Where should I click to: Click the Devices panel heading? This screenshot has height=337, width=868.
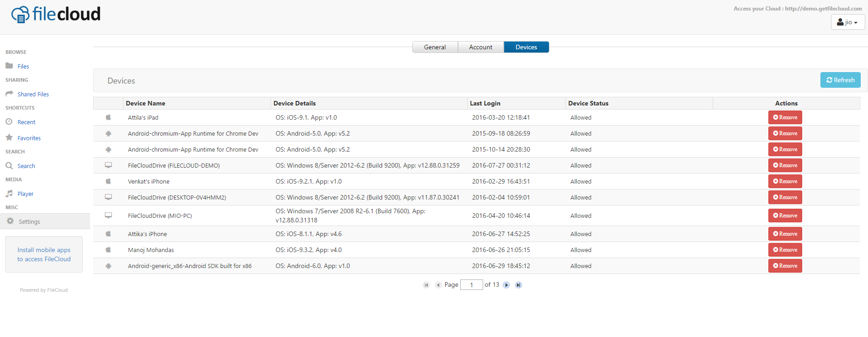(121, 81)
